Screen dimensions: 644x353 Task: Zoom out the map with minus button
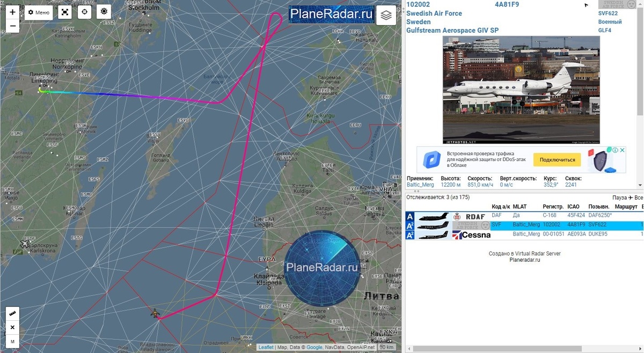click(x=12, y=26)
